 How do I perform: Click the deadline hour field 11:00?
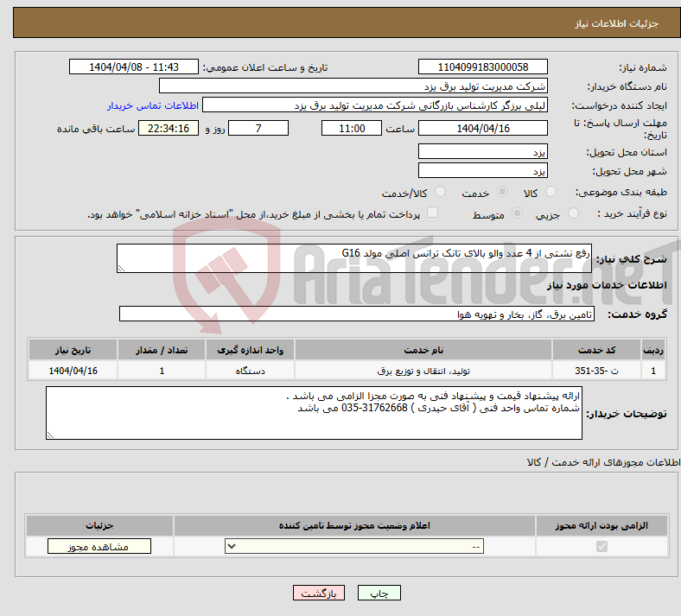point(352,128)
